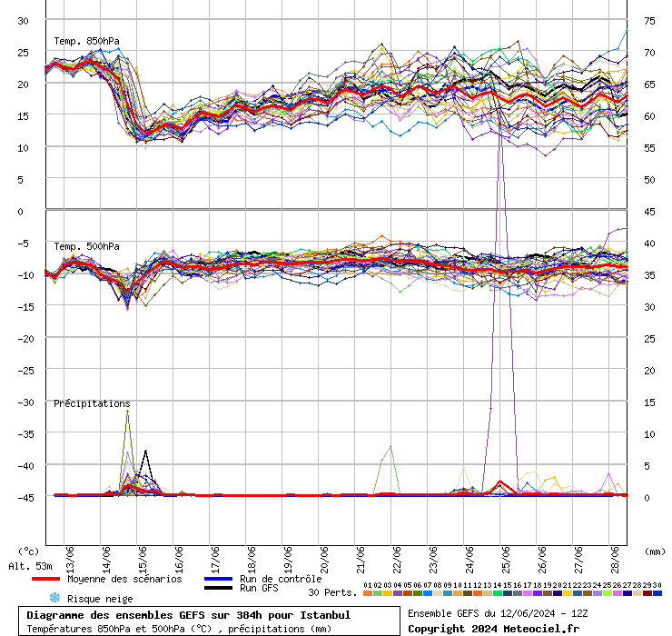Viewport: 672px width, 636px height.
Task: Select perturbation 06 olive green swatch
Action: point(418,593)
